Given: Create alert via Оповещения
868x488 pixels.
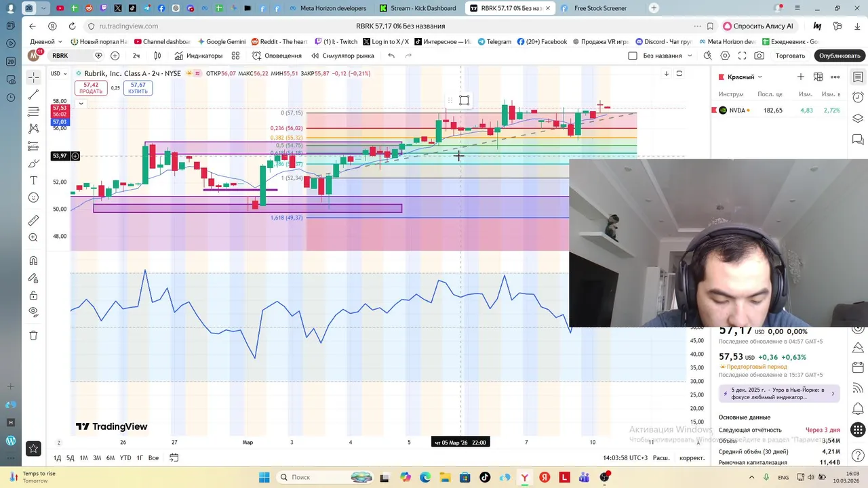Looking at the screenshot, I should coord(277,56).
